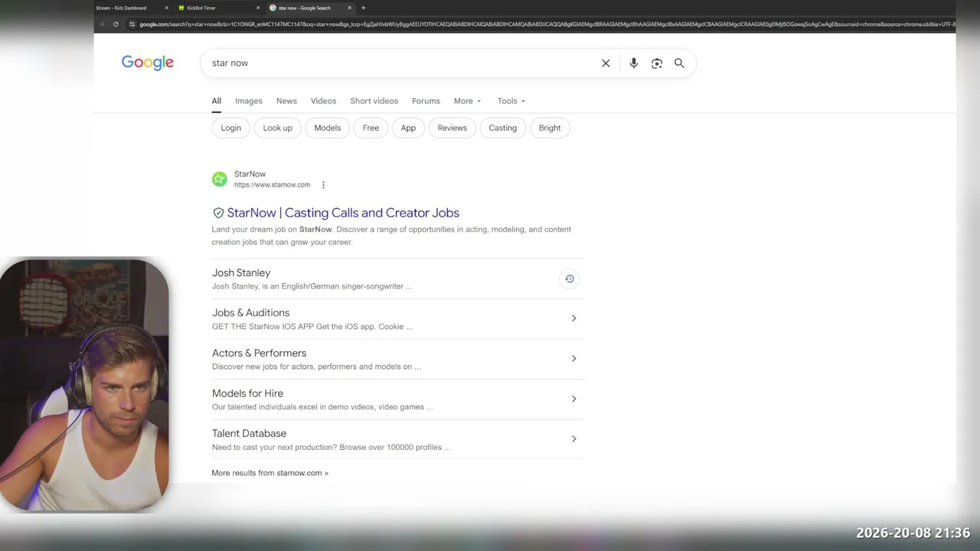Open the site information icon in address bar
The width and height of the screenshot is (980, 551).
132,24
